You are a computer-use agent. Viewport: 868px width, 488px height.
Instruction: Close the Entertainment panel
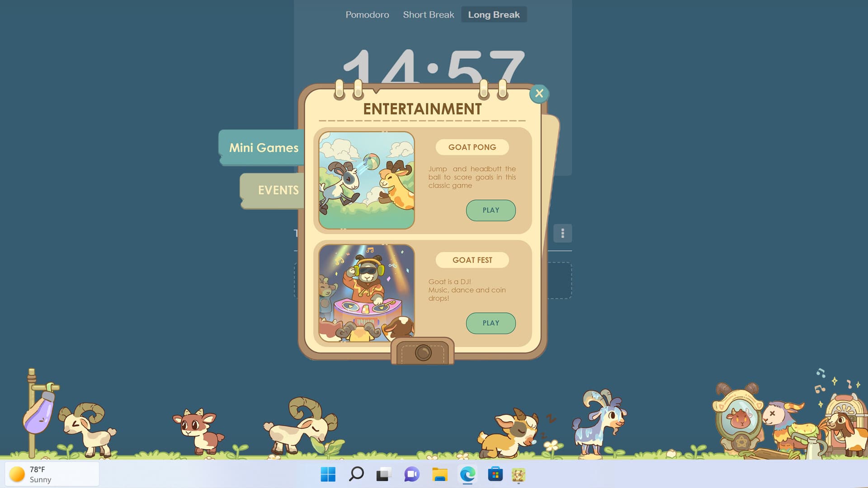point(538,94)
